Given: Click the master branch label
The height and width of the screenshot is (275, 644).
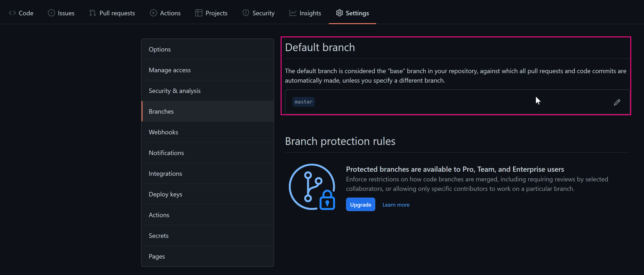Looking at the screenshot, I should point(304,102).
